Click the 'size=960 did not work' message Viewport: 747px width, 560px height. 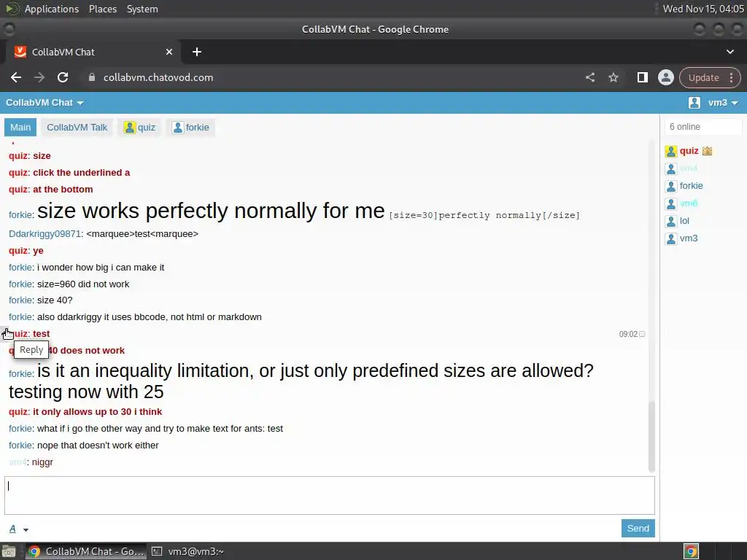(83, 284)
